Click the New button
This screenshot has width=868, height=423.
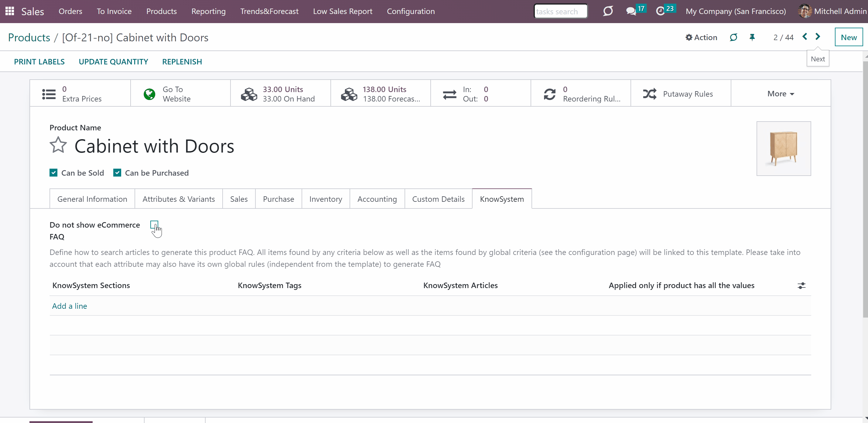pos(849,37)
